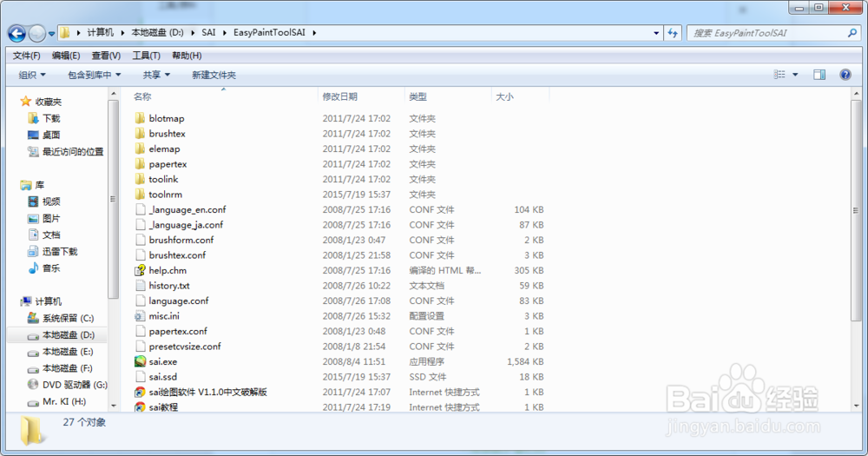Select the papertex folder icon
This screenshot has width=868, height=456.
pos(140,164)
